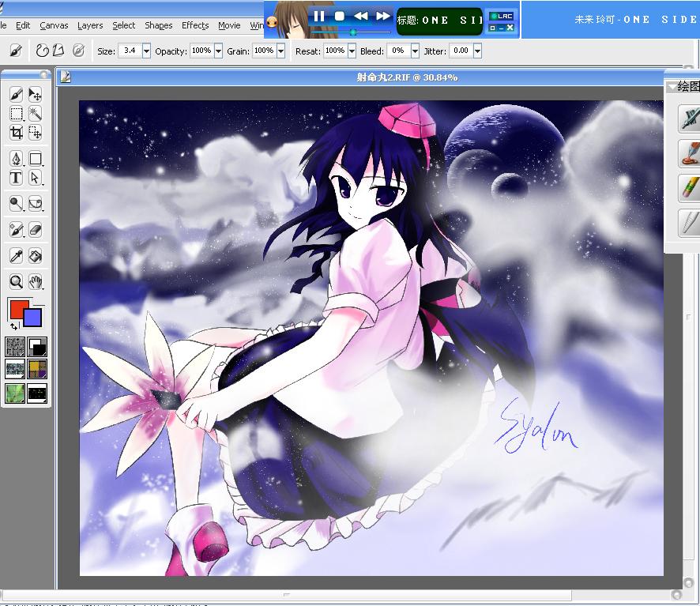Open the Jitter dropdown arrow
The width and height of the screenshot is (700, 606).
(478, 51)
